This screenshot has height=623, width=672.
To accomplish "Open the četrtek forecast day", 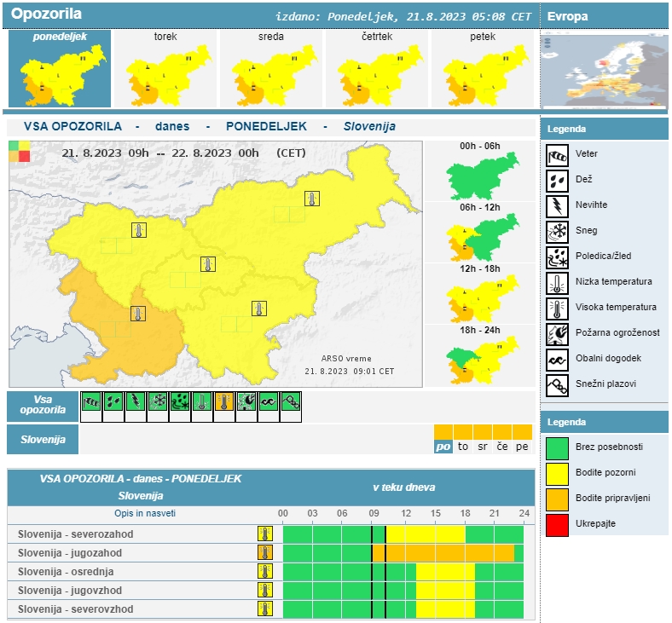I will tap(377, 68).
